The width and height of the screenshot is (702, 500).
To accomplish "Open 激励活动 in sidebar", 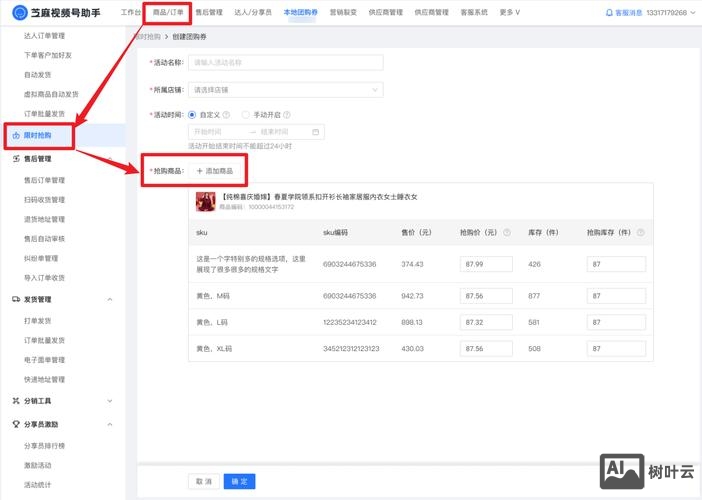I will [x=38, y=466].
